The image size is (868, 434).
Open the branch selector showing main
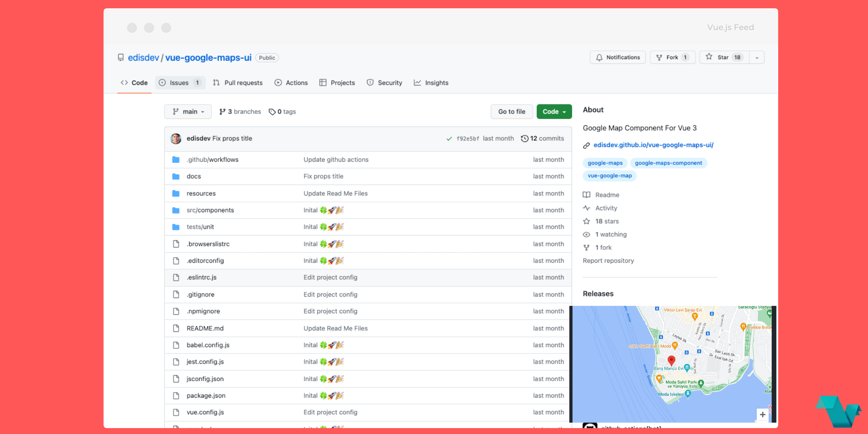pyautogui.click(x=188, y=111)
